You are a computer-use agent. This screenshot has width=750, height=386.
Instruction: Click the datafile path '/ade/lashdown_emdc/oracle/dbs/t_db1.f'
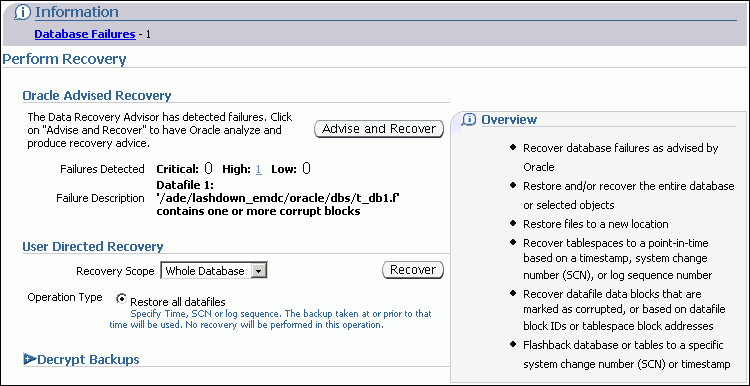(278, 198)
